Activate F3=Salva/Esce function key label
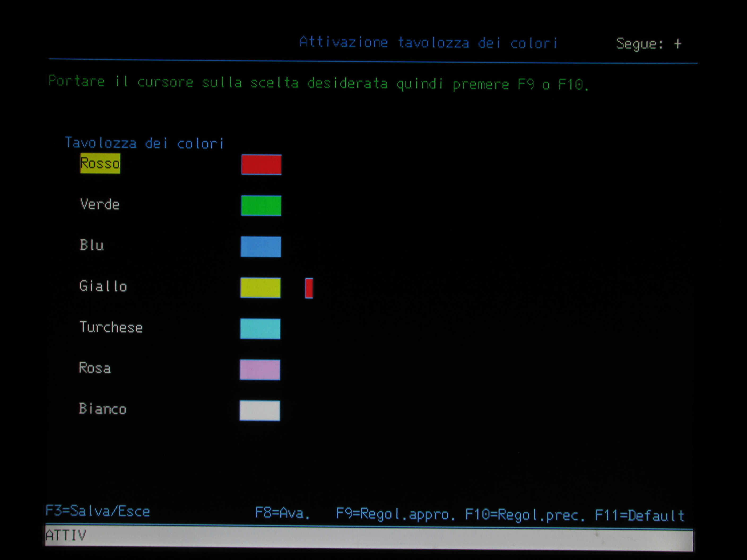 [x=98, y=511]
